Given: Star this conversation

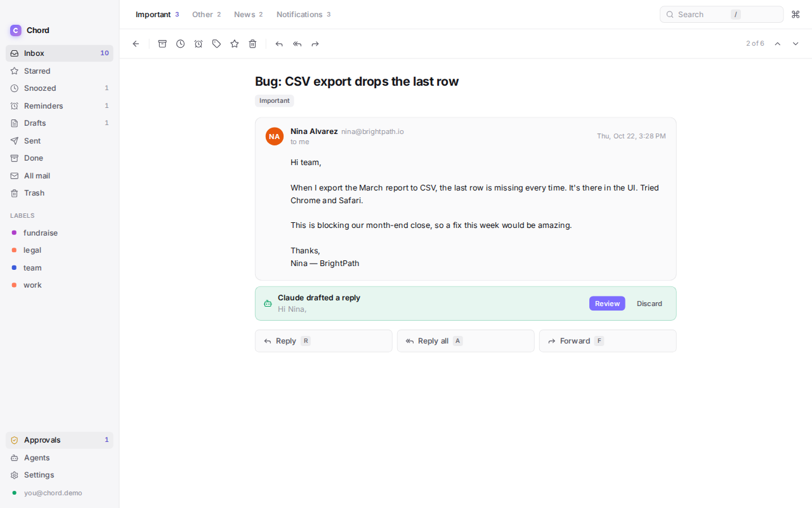Looking at the screenshot, I should (x=235, y=44).
